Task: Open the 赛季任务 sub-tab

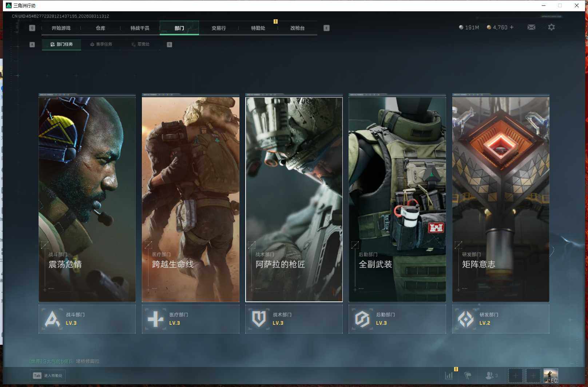Action: pyautogui.click(x=101, y=44)
